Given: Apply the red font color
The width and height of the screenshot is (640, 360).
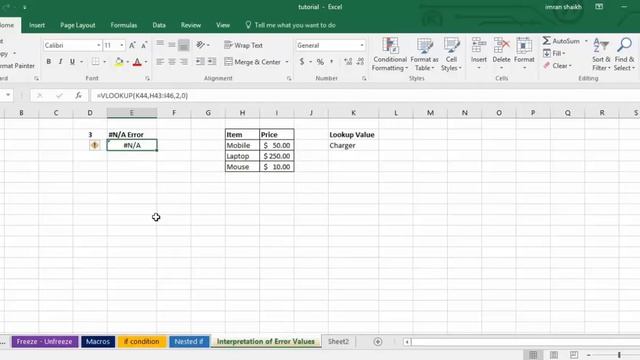Looking at the screenshot, I should coord(137,62).
